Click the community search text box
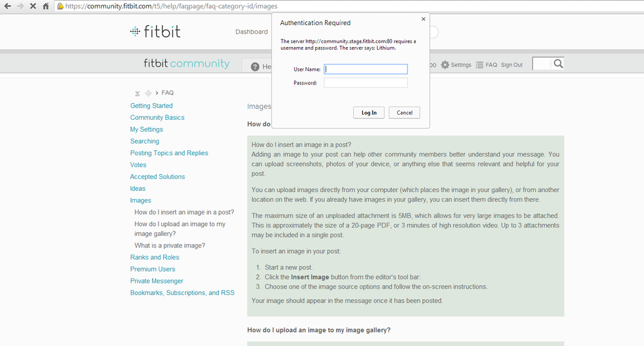The width and height of the screenshot is (644, 346). click(542, 64)
